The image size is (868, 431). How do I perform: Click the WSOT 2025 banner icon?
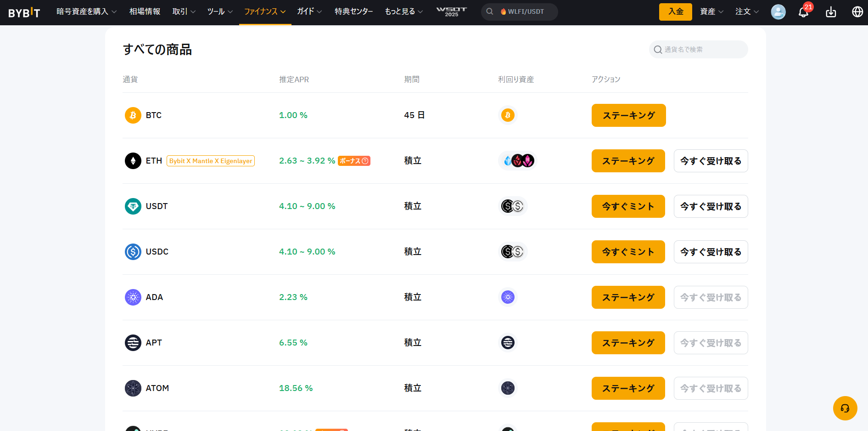click(x=451, y=11)
